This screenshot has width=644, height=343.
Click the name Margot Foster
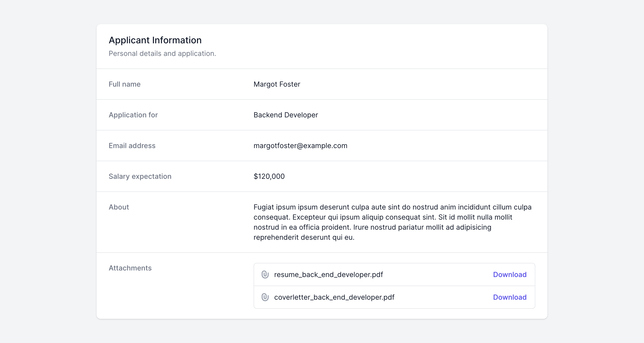277,84
